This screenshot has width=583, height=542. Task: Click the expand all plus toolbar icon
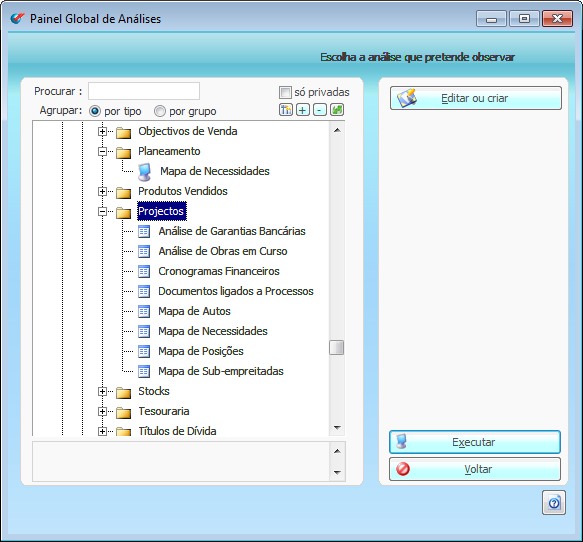tap(303, 110)
